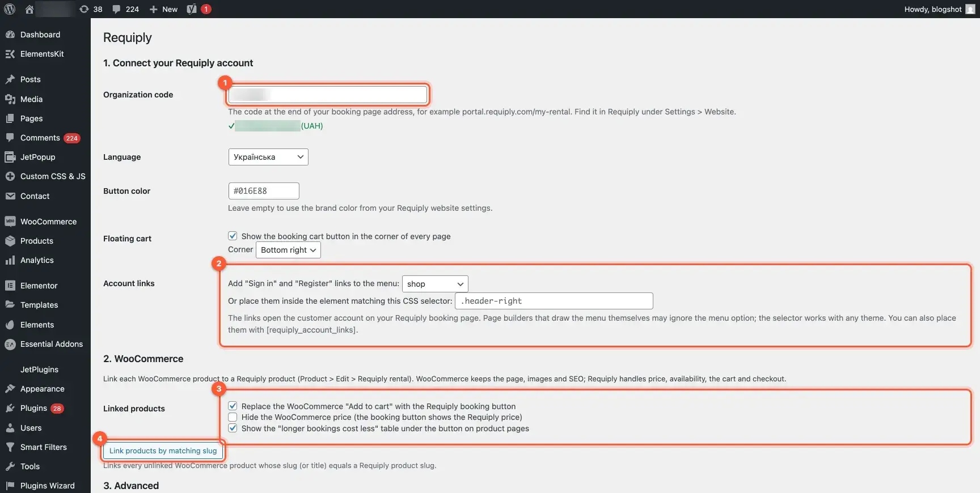Open the Language dropdown

[x=268, y=157]
